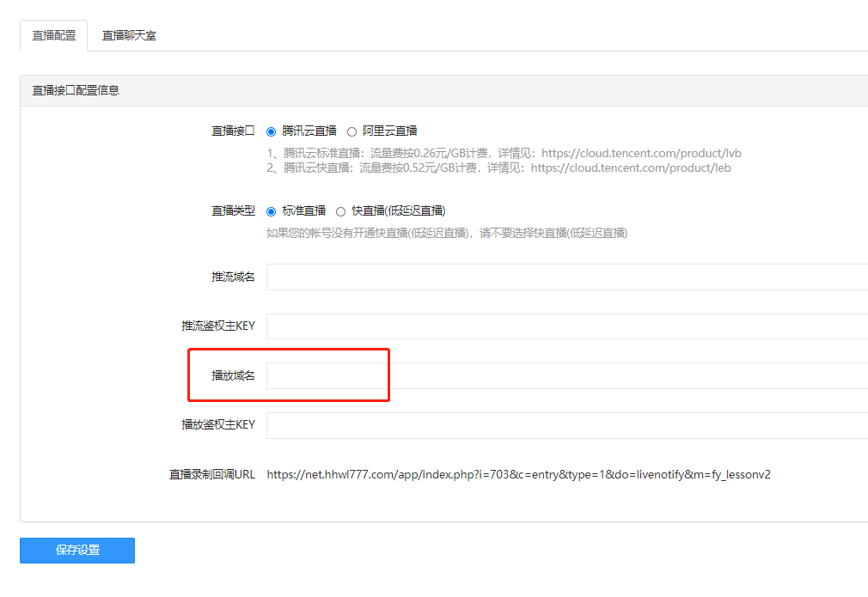
Task: Select the 阿里云直播 radio button
Action: (x=351, y=131)
